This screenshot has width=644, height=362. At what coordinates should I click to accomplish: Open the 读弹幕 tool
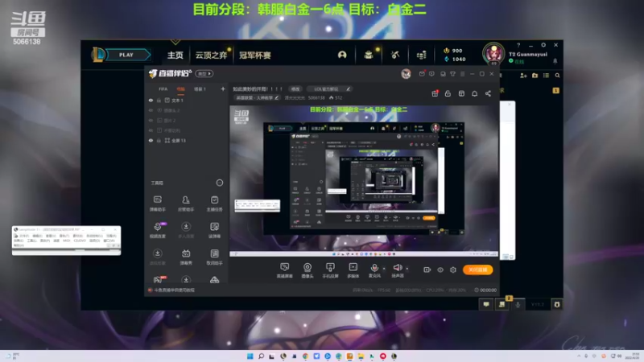(x=214, y=230)
